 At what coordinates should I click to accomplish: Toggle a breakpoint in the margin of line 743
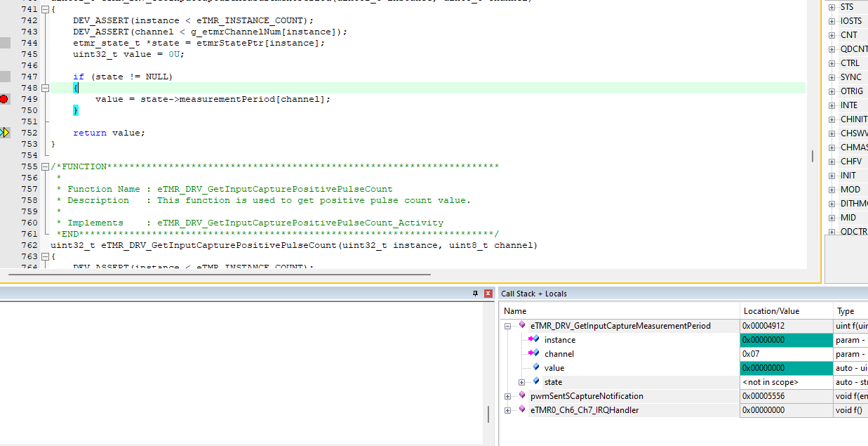tap(5, 32)
